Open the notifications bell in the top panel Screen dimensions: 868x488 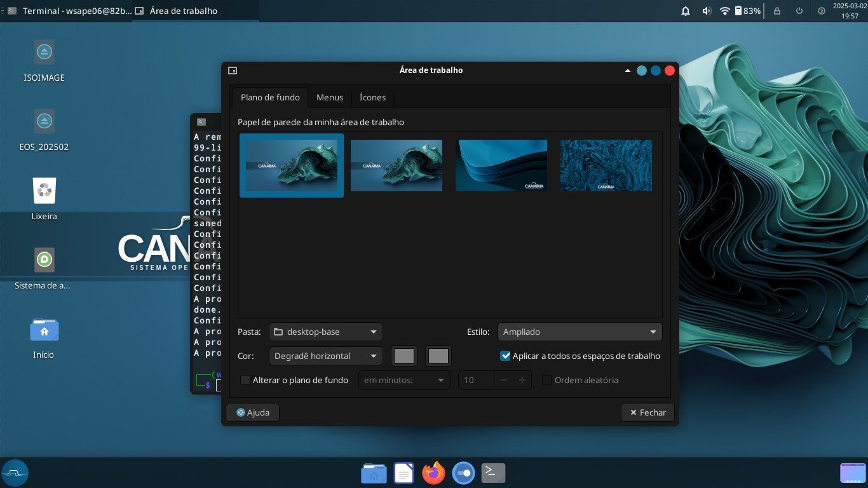686,11
